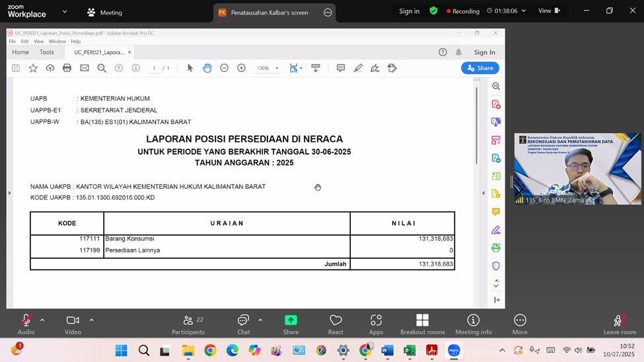Image resolution: width=644 pixels, height=362 pixels.
Task: Bookmark the PDF with the star icon
Action: [x=33, y=68]
